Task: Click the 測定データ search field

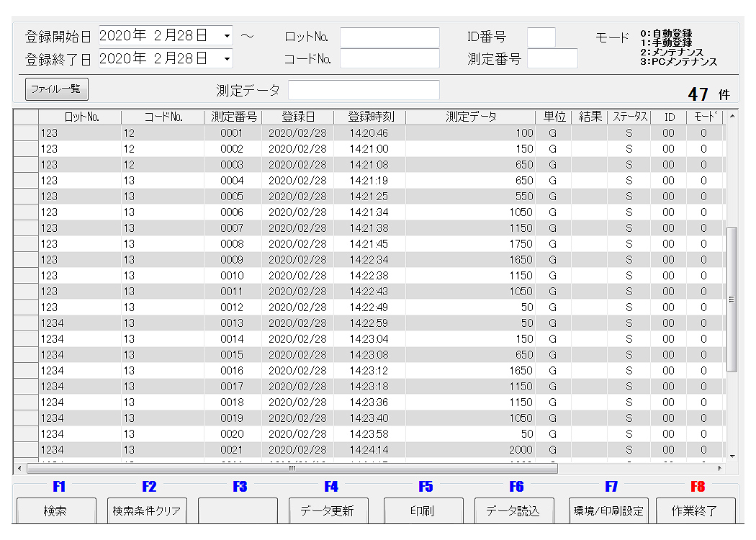Action: (x=364, y=90)
